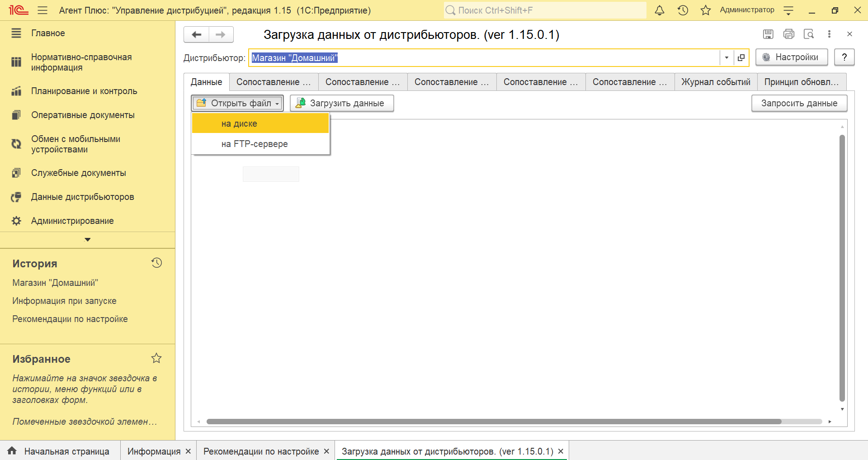The image size is (868, 460).
Task: Open the Открыть файл dropdown button
Action: [237, 103]
